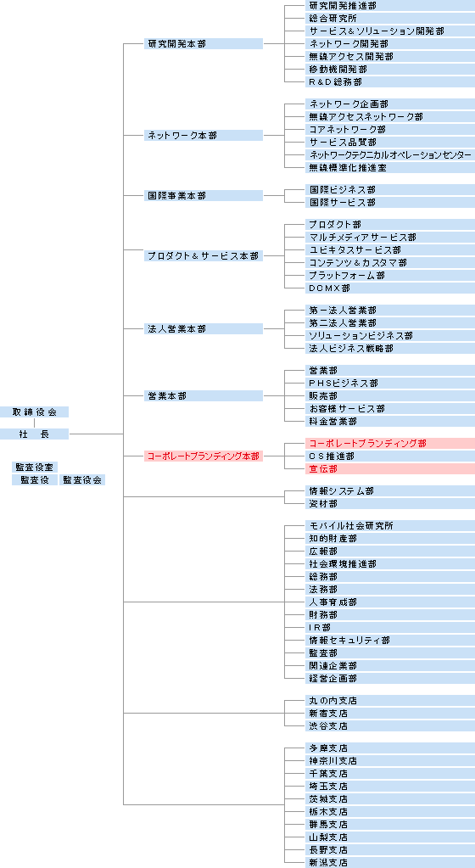Click ネットワーク企画部 entry
Screen dimensions: 475x868
[x=390, y=104]
